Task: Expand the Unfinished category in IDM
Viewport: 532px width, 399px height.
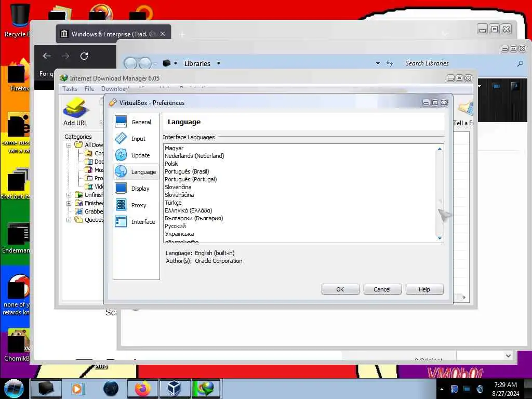Action: click(x=69, y=195)
